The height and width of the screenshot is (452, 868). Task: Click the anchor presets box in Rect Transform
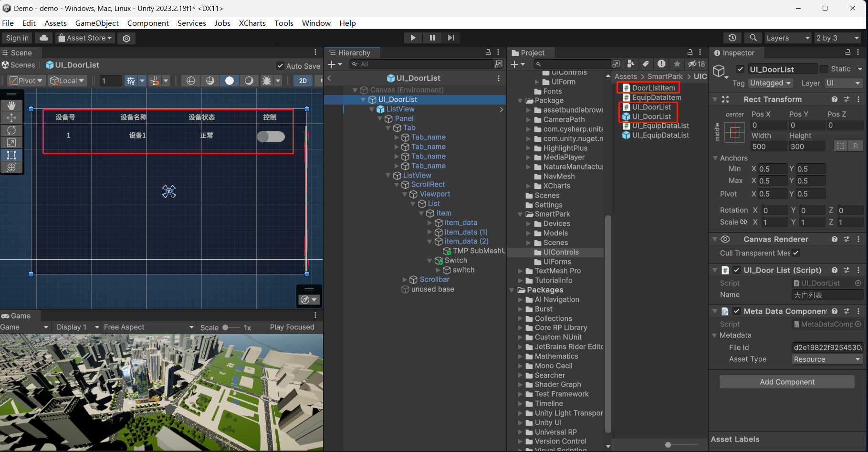[734, 133]
